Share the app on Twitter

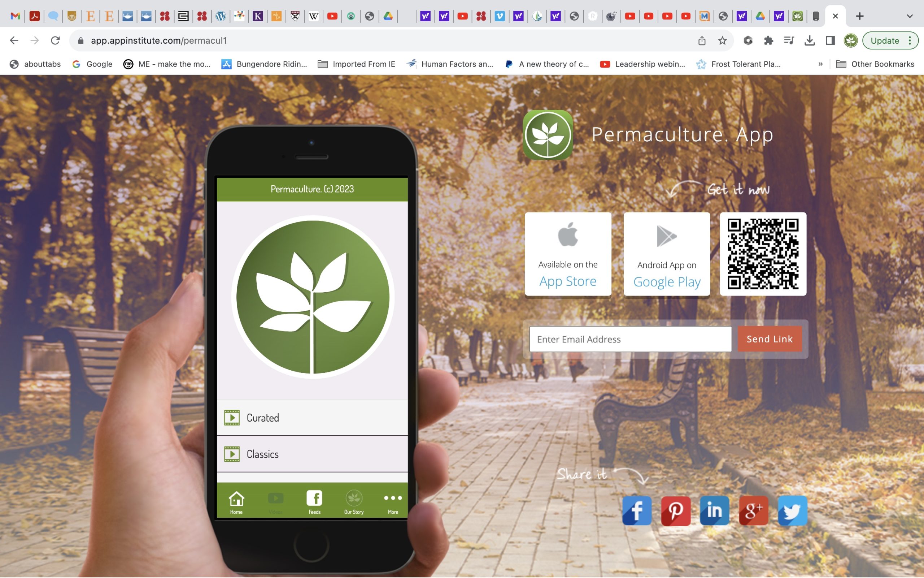[792, 511]
